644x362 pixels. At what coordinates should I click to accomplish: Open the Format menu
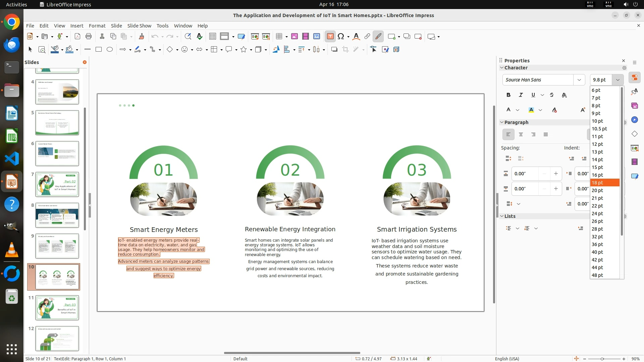pos(97,26)
